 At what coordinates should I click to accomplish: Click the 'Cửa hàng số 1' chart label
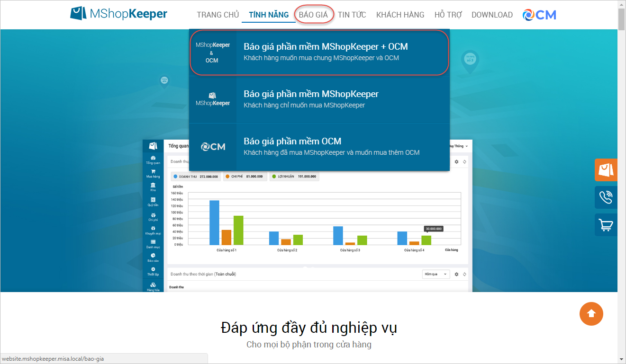(x=227, y=250)
